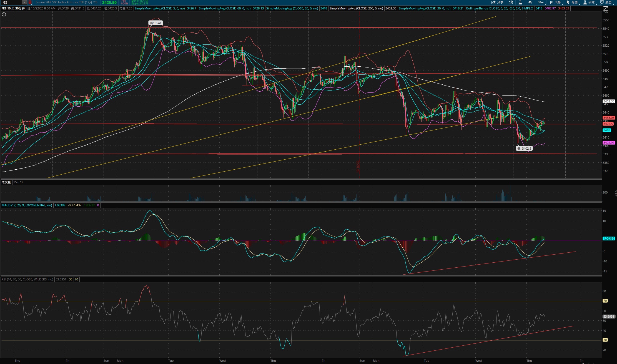Screen dimensions: 617x364
Task: Click the 1.06389 MACD axis value tag
Action: [x=608, y=239]
